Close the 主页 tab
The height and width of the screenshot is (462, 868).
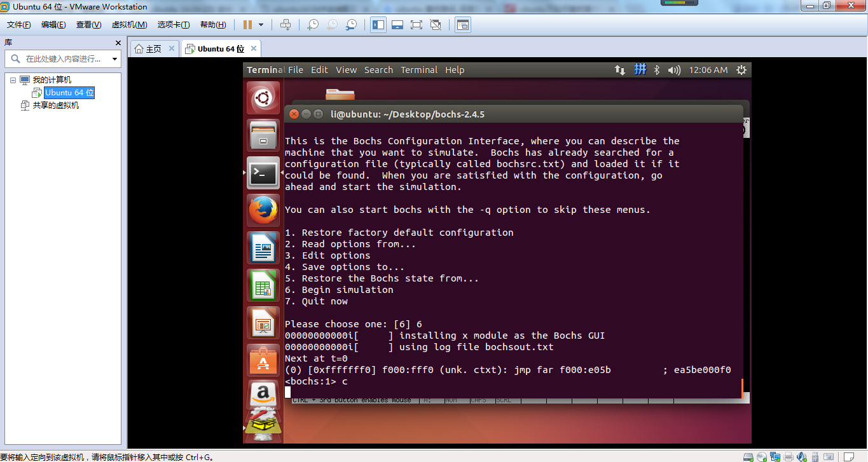172,48
